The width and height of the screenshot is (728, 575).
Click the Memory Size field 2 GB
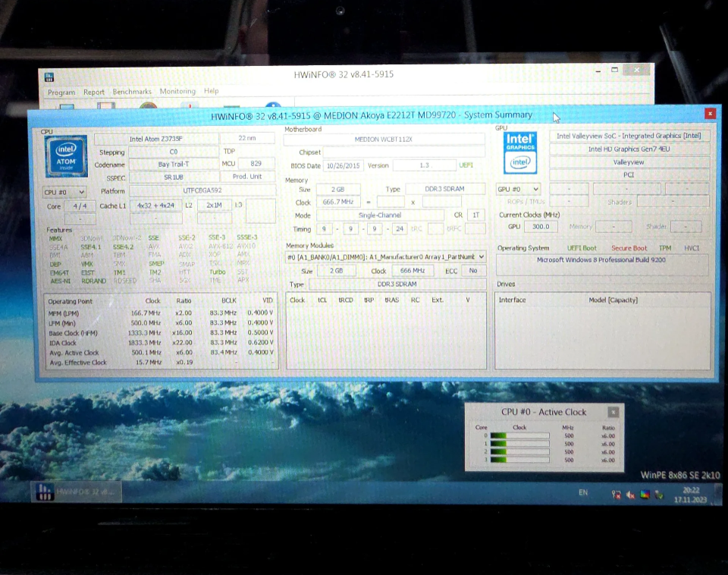click(x=338, y=189)
